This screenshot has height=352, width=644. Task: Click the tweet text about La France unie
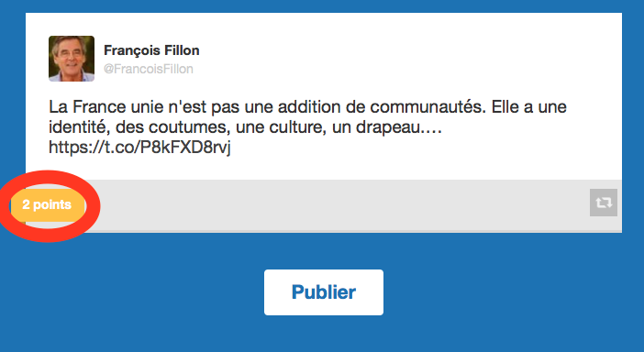pyautogui.click(x=307, y=126)
